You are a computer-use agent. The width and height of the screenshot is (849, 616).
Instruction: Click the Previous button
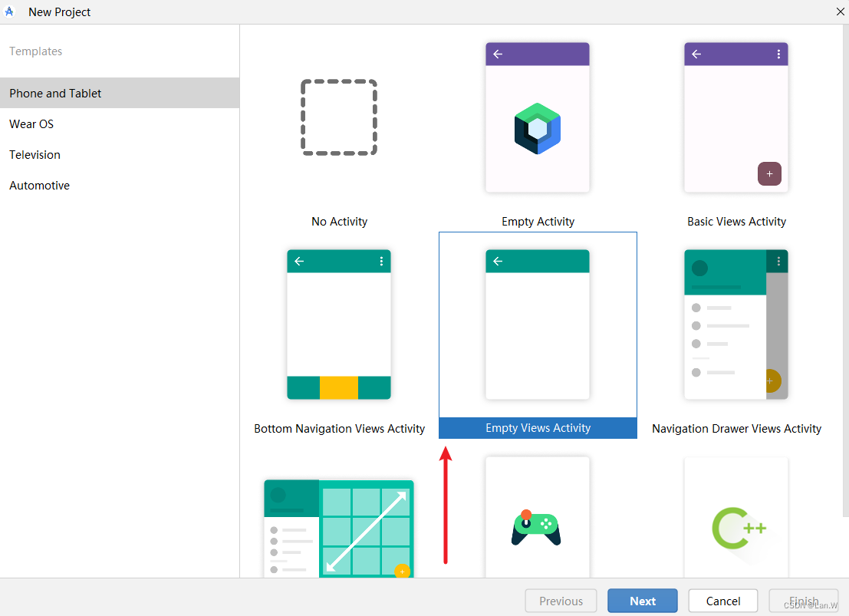click(x=561, y=601)
